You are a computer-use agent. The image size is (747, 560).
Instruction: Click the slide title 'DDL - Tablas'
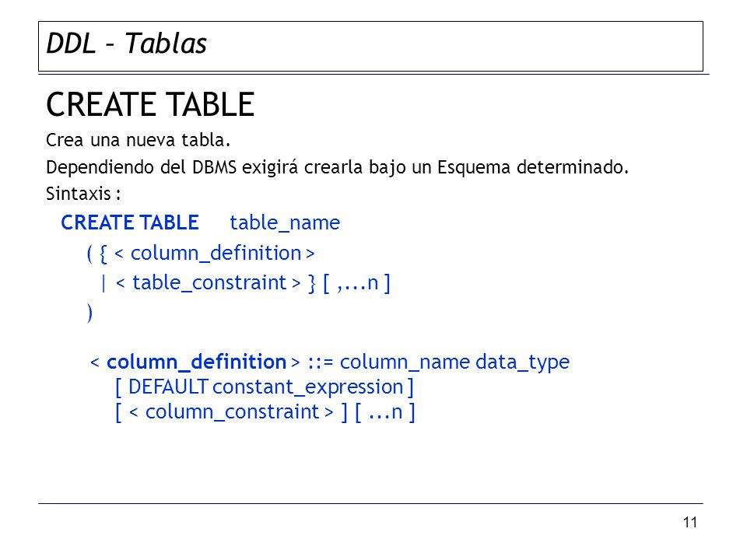126,44
